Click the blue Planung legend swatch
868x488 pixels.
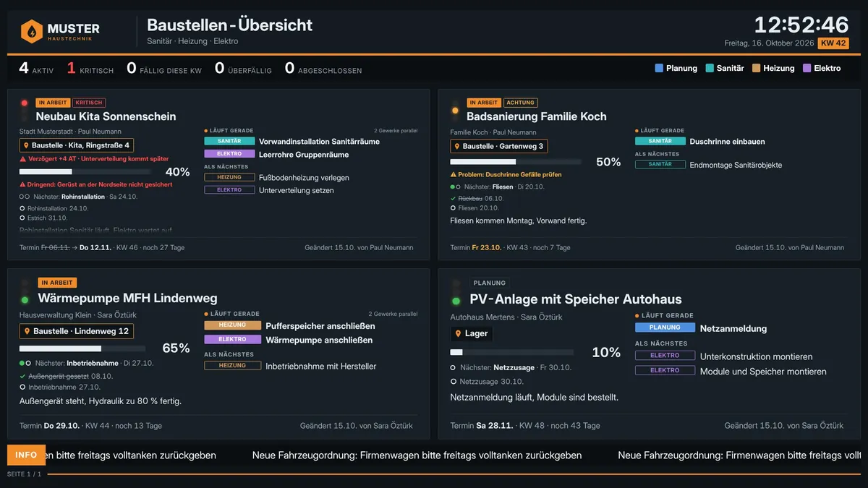(x=659, y=68)
